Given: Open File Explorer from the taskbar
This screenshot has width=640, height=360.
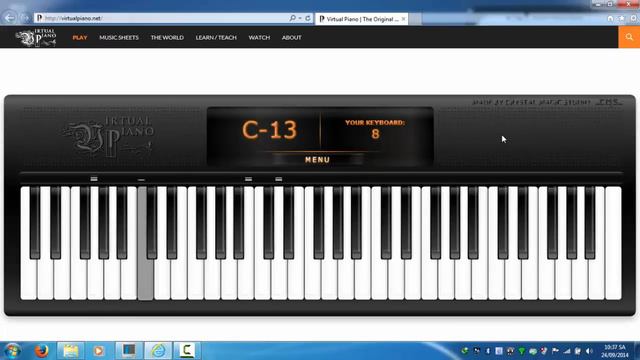Looking at the screenshot, I should point(71,351).
